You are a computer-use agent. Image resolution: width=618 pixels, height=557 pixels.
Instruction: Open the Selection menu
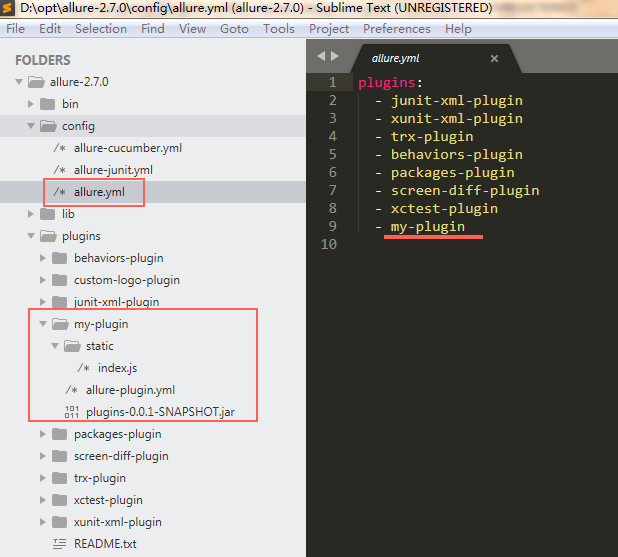[x=101, y=29]
